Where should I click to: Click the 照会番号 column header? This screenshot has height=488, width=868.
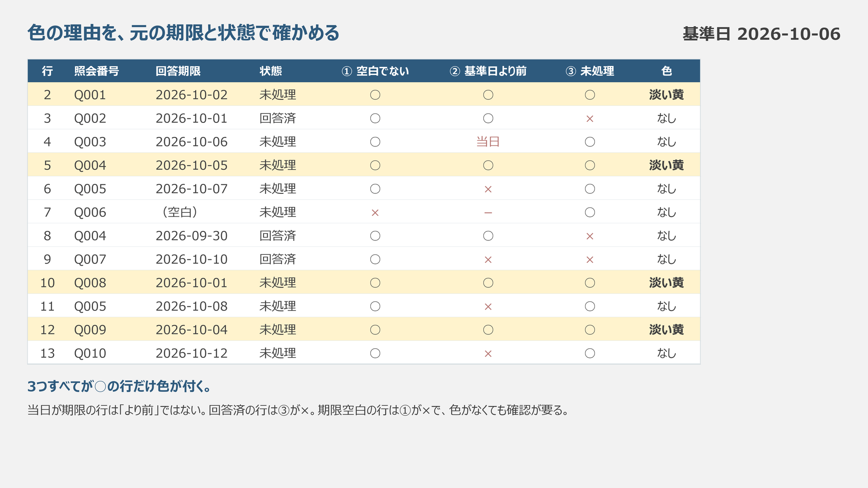click(96, 71)
